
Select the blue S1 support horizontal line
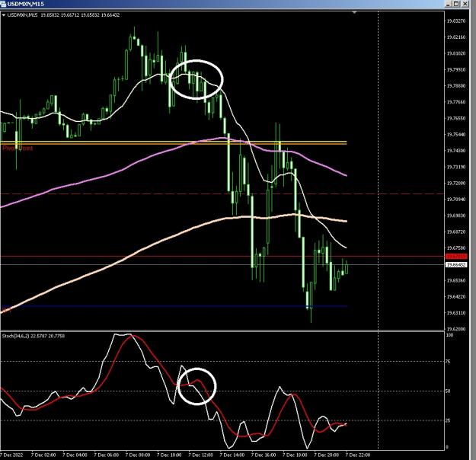coord(174,306)
